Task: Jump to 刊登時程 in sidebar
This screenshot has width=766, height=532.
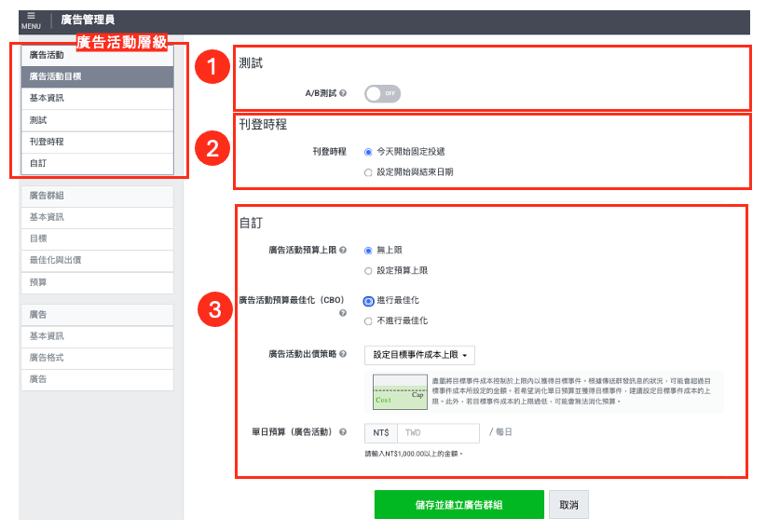Action: click(x=97, y=143)
